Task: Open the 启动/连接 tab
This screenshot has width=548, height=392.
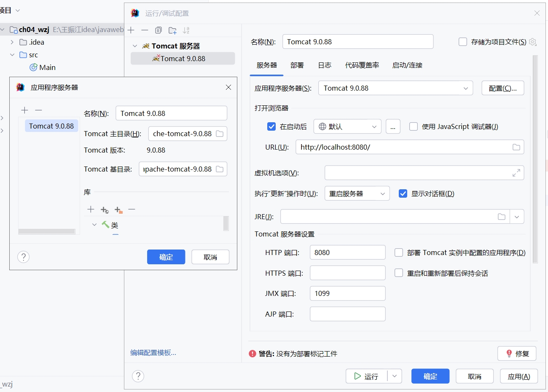Action: [407, 65]
